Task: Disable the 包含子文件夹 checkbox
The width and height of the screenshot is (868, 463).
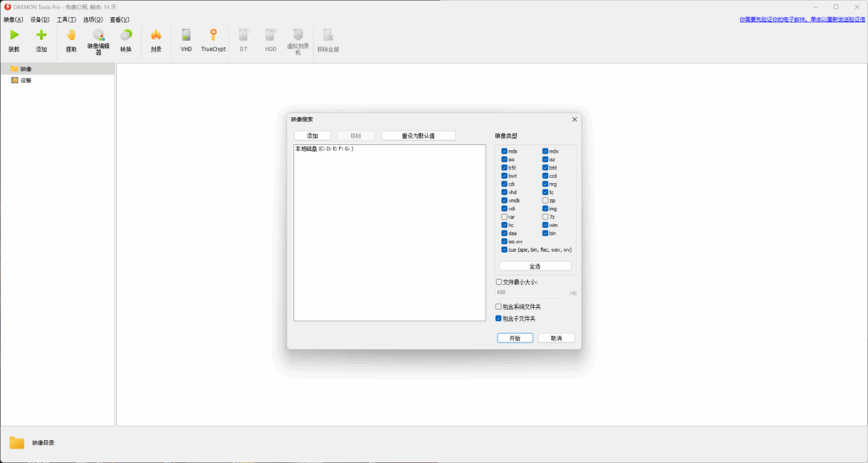Action: pos(498,319)
